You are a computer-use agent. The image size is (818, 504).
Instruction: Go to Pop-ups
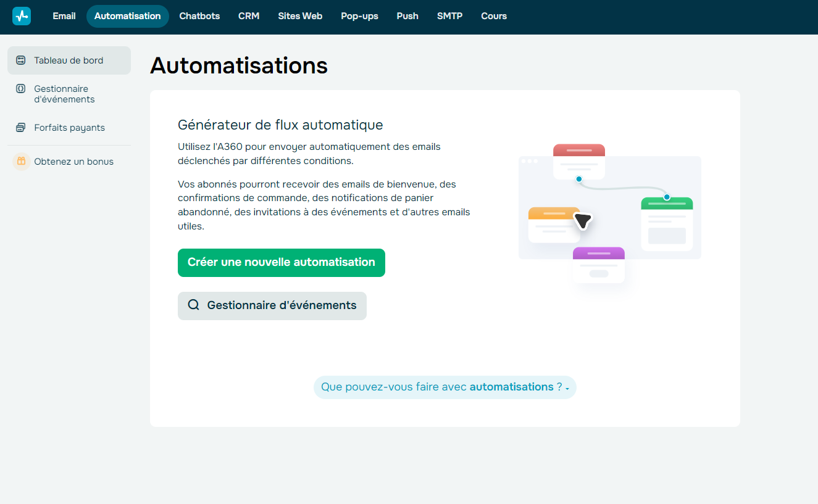click(359, 16)
